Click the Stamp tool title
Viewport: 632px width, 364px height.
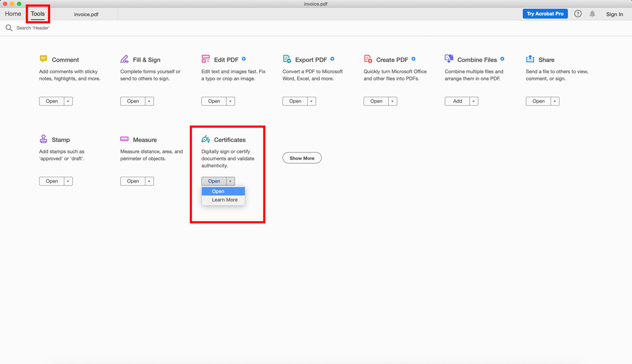click(x=61, y=140)
